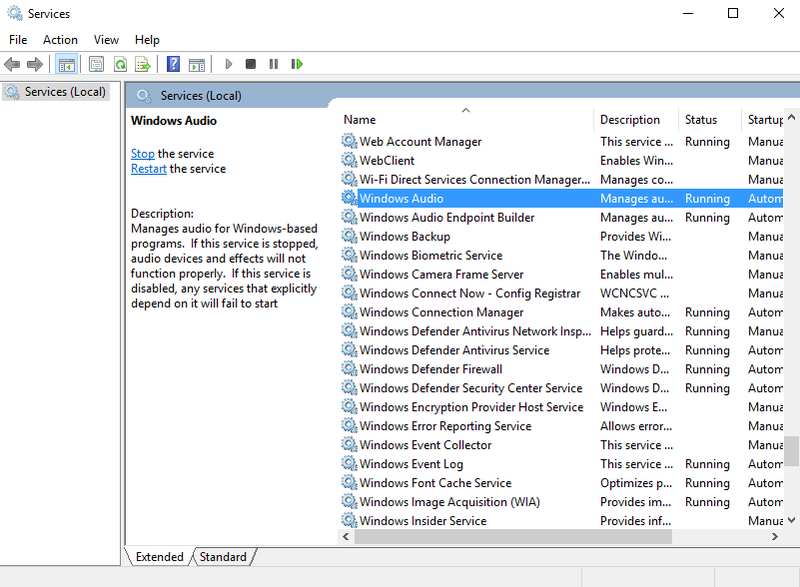Select Wi-Fi Direct Services Connection Manager row

coord(561,180)
